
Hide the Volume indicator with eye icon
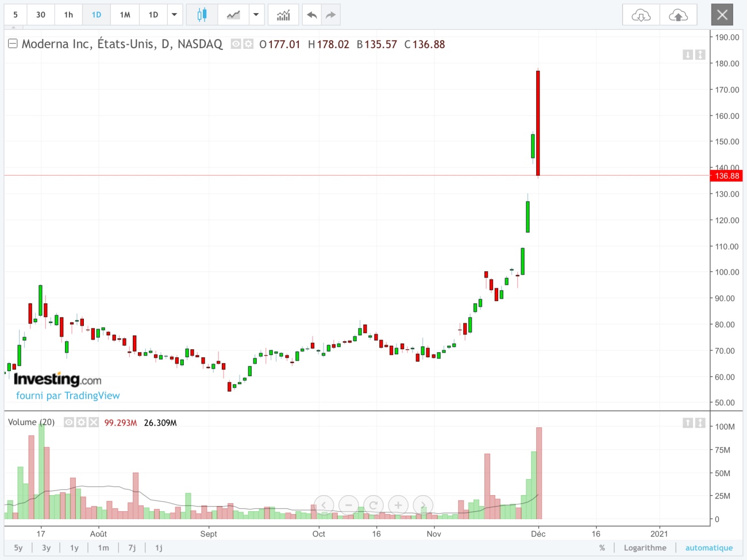pyautogui.click(x=69, y=422)
